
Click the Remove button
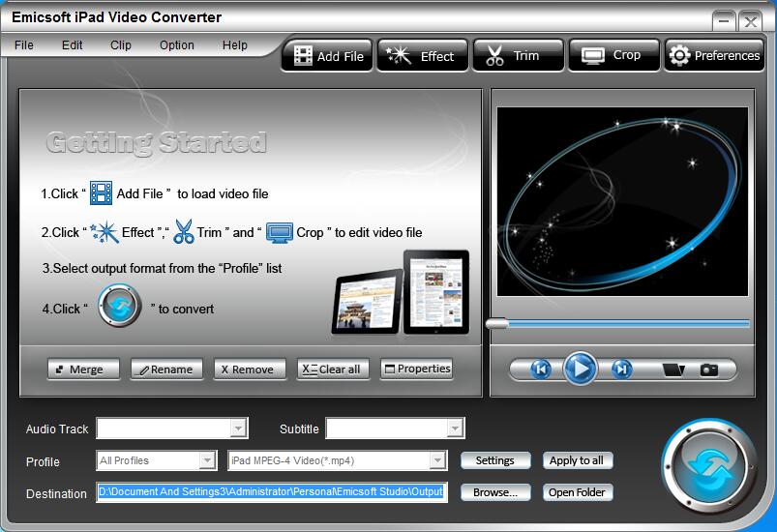tap(250, 369)
